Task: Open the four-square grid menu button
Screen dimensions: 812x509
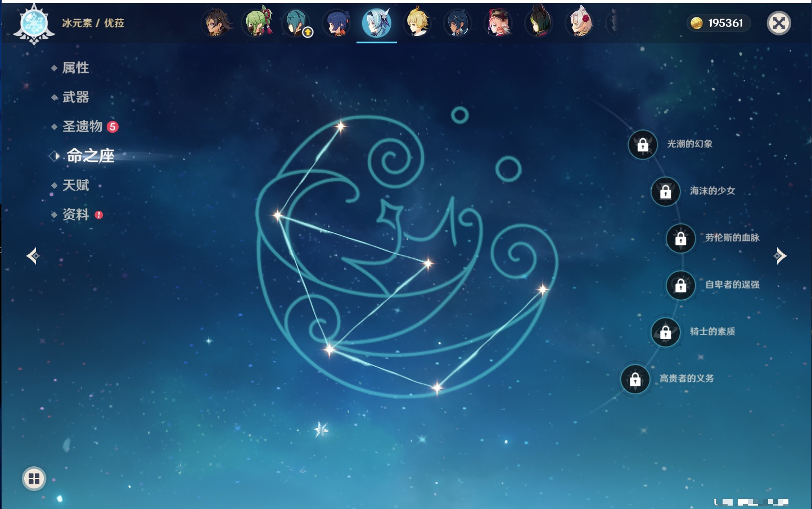Action: 34,479
